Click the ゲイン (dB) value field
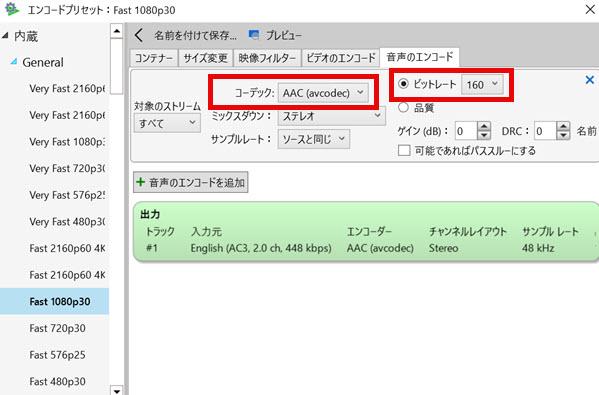 [466, 131]
